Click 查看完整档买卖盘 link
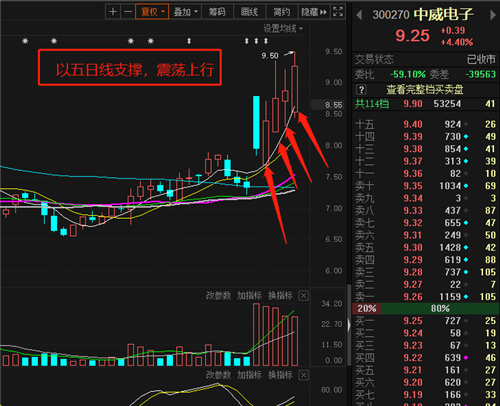500x406 pixels. click(x=425, y=89)
